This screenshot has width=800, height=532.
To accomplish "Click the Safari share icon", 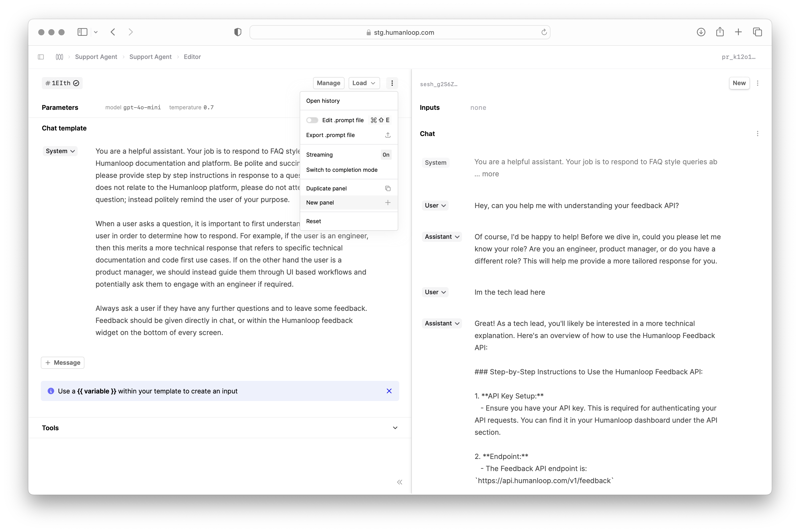I will 720,32.
